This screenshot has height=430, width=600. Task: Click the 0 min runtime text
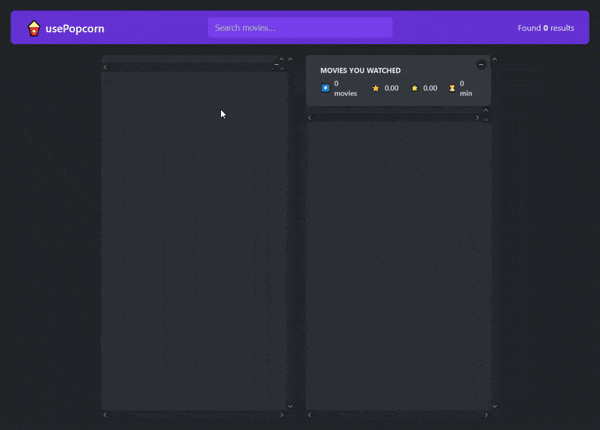(466, 88)
